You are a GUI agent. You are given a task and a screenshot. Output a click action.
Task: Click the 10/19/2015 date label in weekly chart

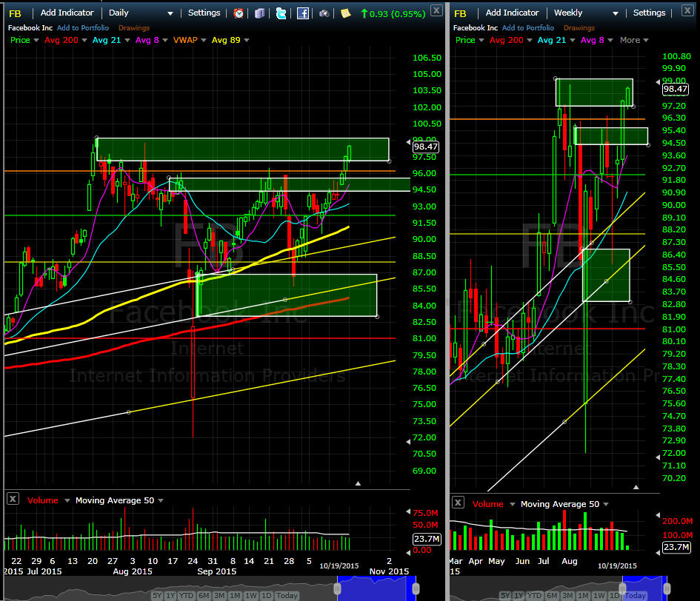[x=617, y=565]
